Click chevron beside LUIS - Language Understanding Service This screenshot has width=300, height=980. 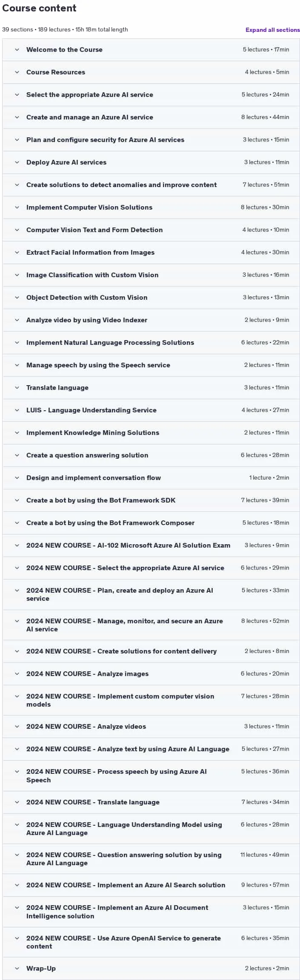(17, 410)
